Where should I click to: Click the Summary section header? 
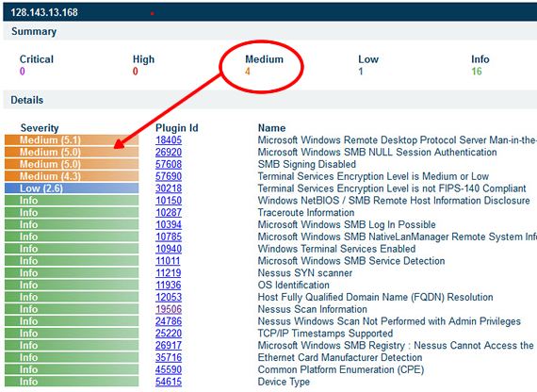pos(34,31)
